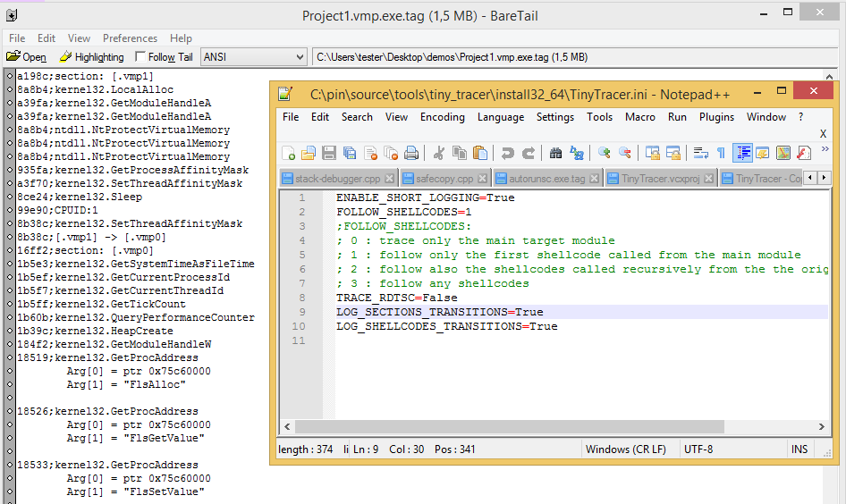This screenshot has width=846, height=504.
Task: Click the Replace icon in Notepad++ toolbar
Action: 577,153
